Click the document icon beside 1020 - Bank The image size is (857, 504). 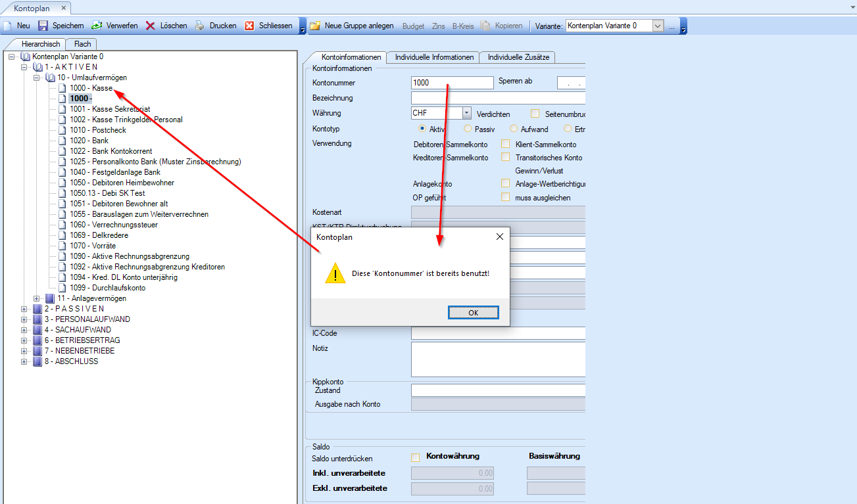click(x=62, y=141)
